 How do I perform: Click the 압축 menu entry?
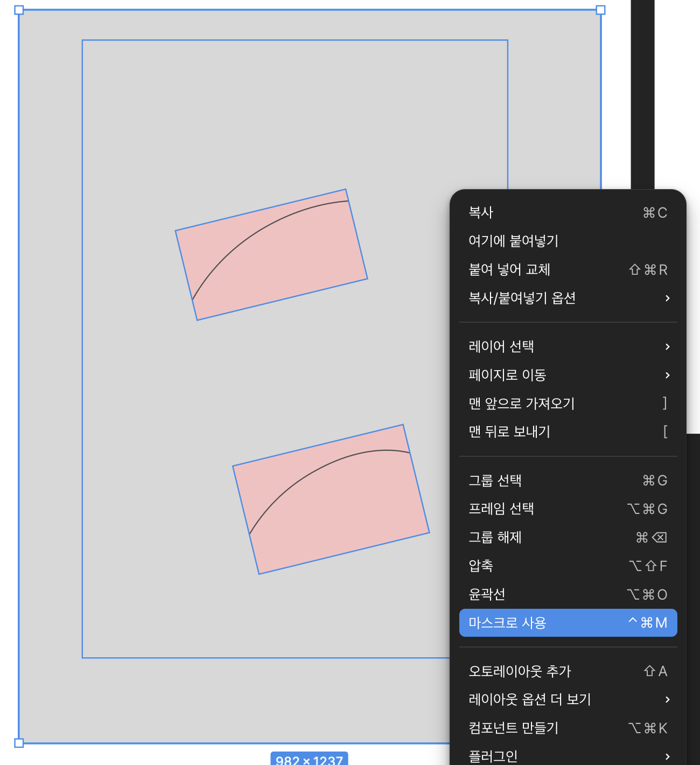point(568,566)
